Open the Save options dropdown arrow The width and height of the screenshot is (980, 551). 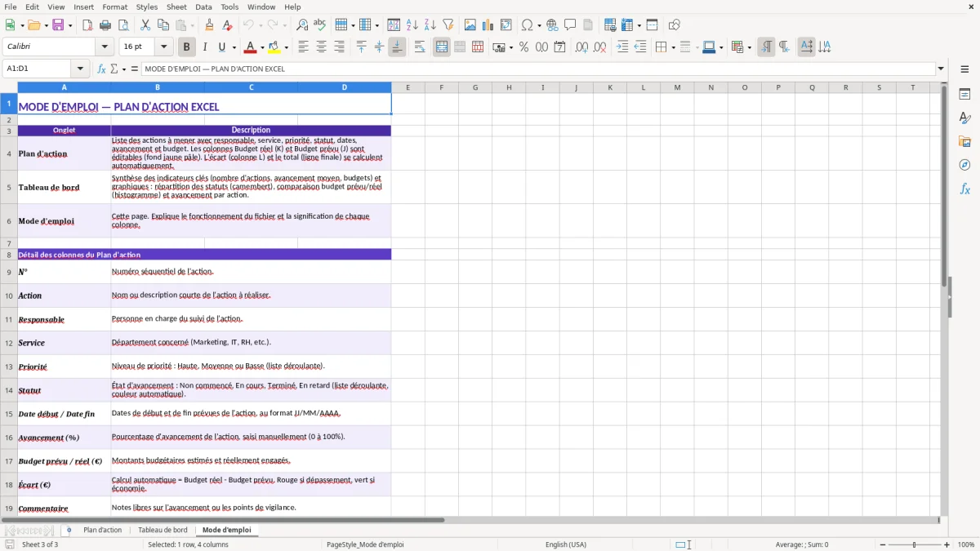[69, 25]
